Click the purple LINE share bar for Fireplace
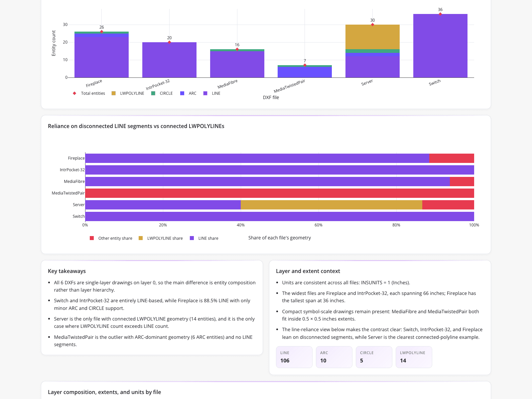This screenshot has width=532, height=399. click(x=257, y=158)
